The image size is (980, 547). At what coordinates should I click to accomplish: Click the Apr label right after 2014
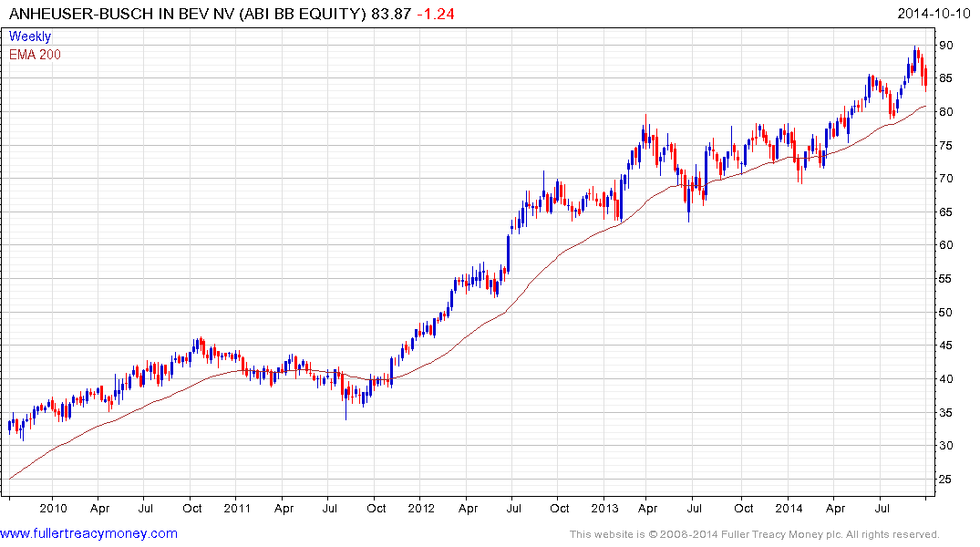tap(836, 508)
